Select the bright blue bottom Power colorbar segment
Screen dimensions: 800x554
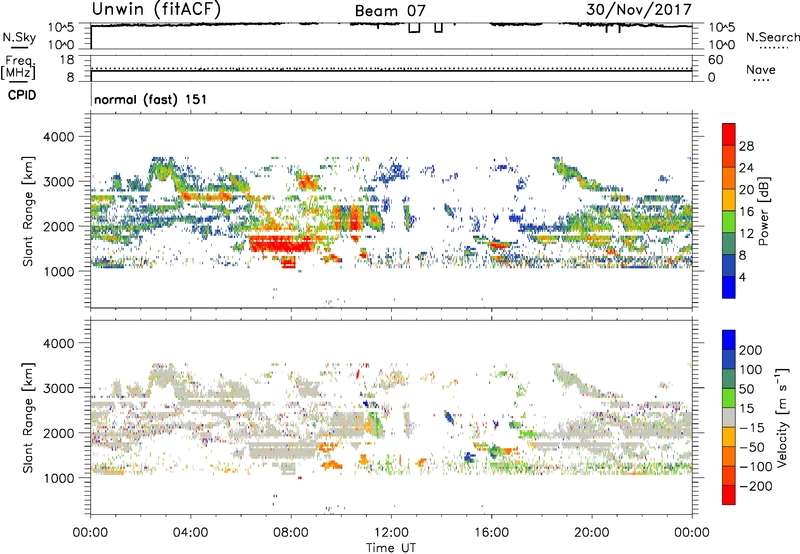click(x=729, y=287)
